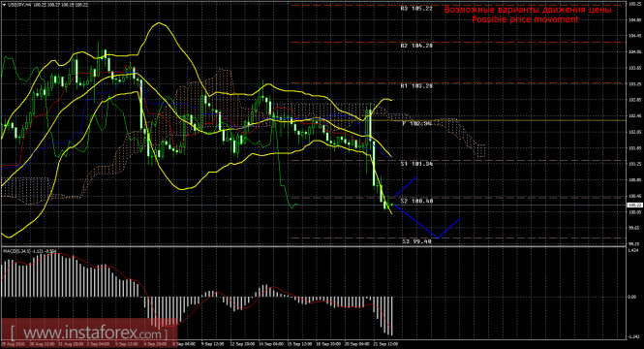Select the R3 105.22 resistance label
Viewport: 644px width, 349px height.
tap(416, 8)
